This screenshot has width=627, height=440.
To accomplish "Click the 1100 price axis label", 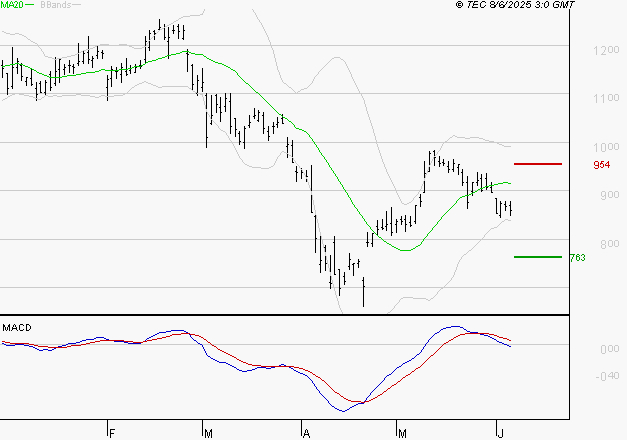I will click(606, 98).
